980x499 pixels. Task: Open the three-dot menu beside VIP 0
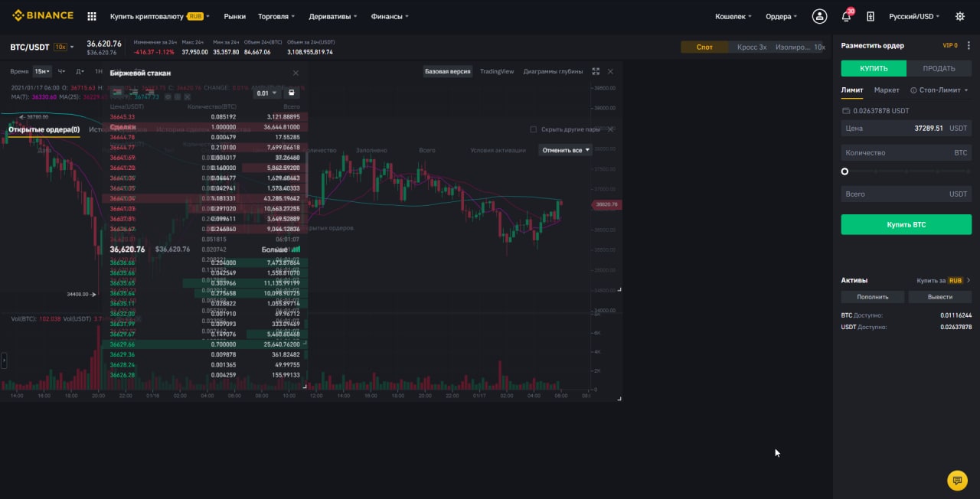point(969,45)
